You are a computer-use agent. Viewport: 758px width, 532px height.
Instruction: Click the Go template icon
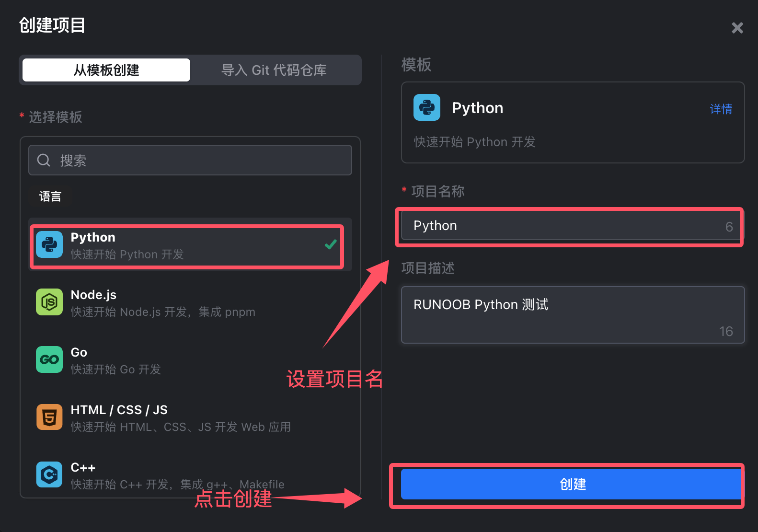click(49, 359)
